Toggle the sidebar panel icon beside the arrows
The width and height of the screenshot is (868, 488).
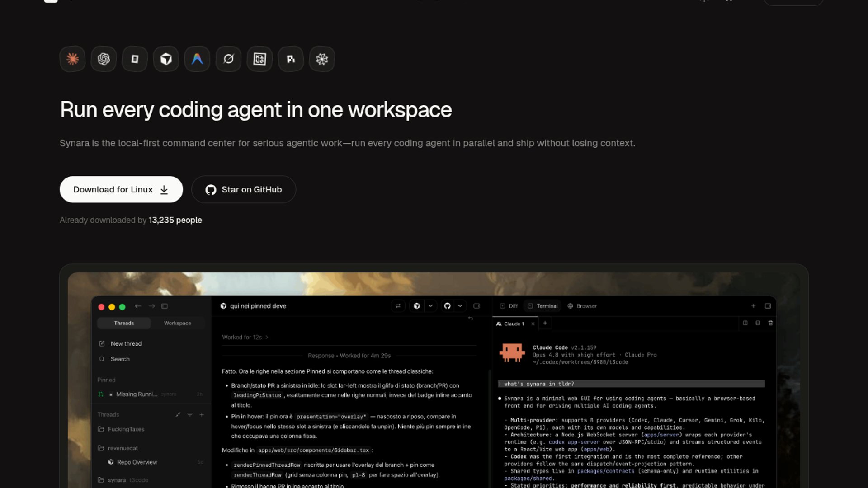pyautogui.click(x=165, y=306)
